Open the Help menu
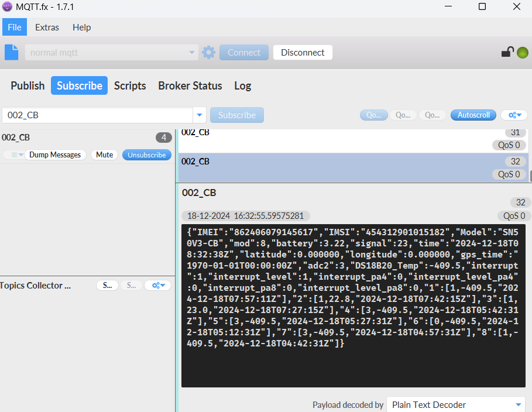 click(x=82, y=27)
